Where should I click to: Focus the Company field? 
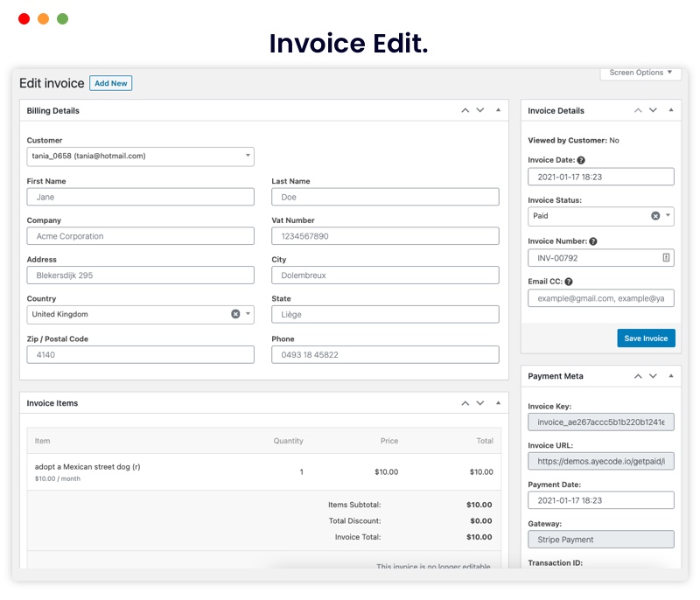pyautogui.click(x=140, y=236)
